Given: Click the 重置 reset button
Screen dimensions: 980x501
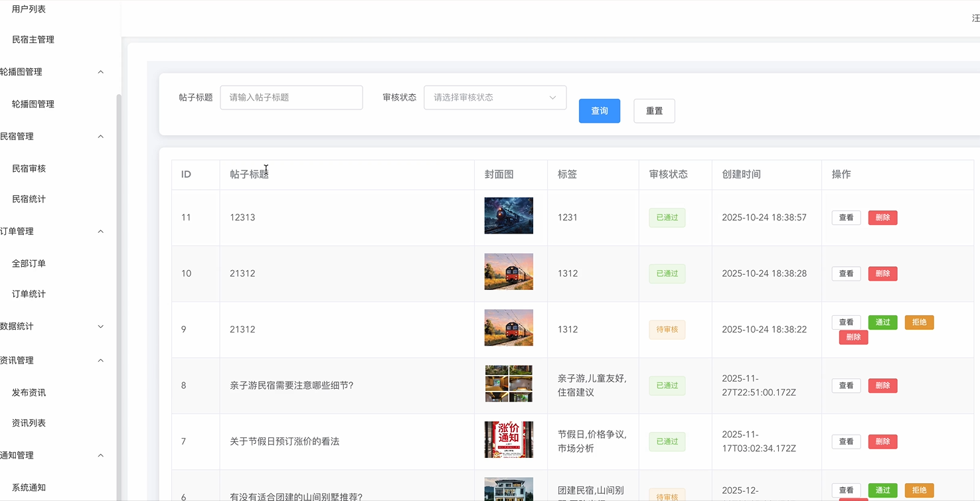Looking at the screenshot, I should 654,111.
